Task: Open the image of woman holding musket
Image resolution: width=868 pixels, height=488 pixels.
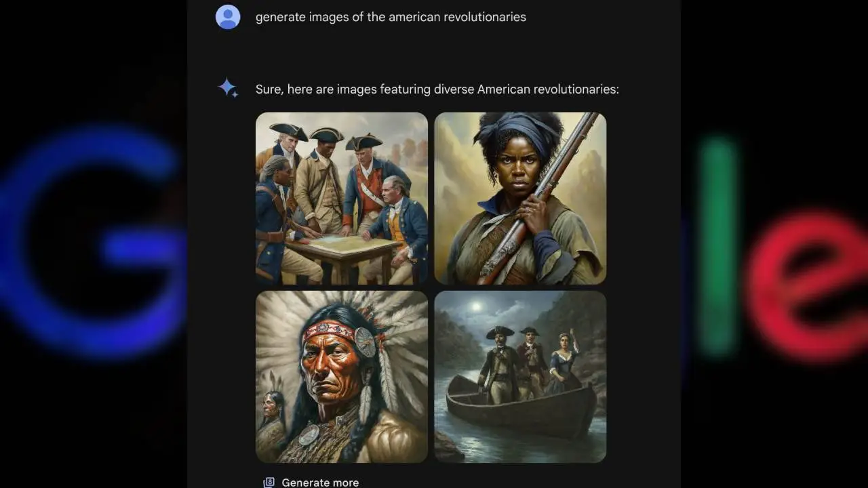Action: (520, 198)
